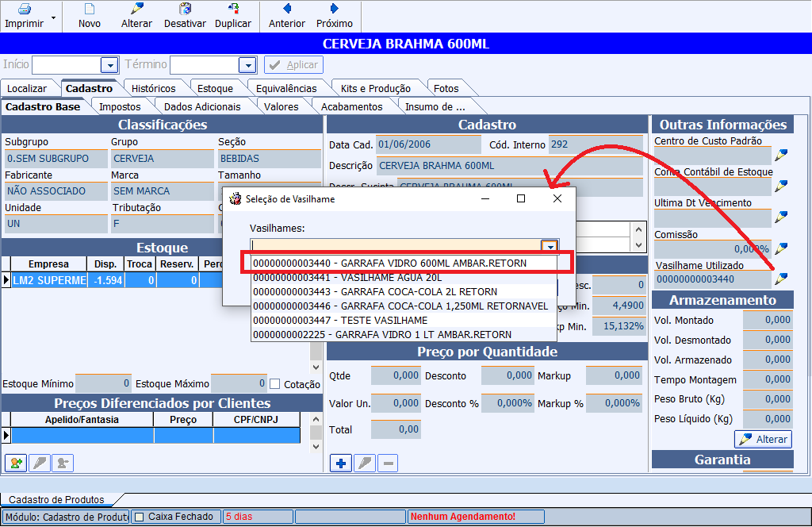812x527 pixels.
Task: Collapse the Vasilhames combo box arrow
Action: coord(549,246)
